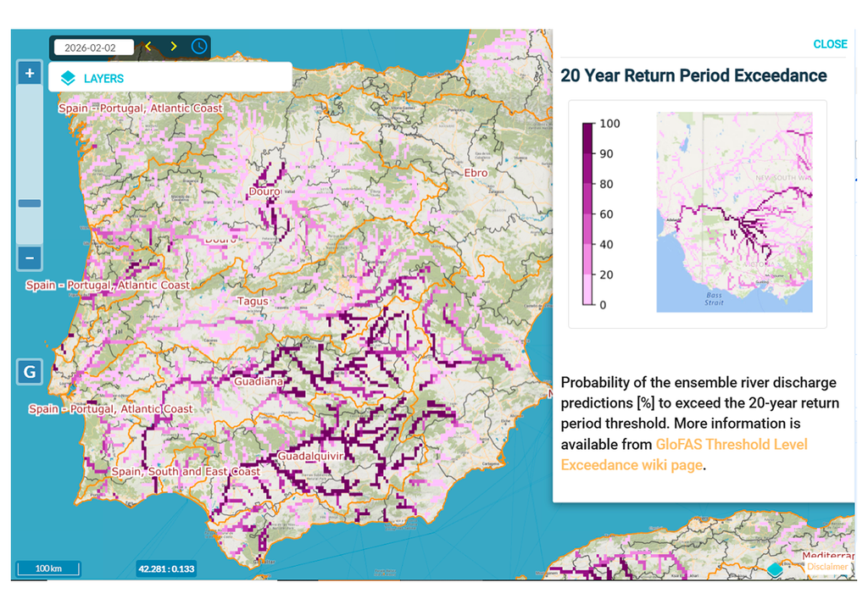Open the Disclaimer link

pyautogui.click(x=826, y=567)
